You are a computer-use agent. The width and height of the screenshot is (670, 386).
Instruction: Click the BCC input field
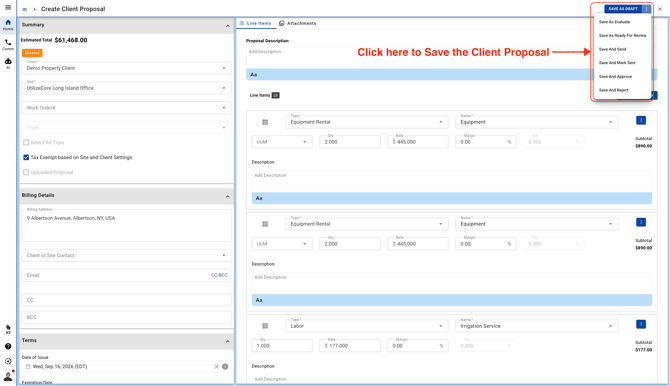pyautogui.click(x=126, y=317)
